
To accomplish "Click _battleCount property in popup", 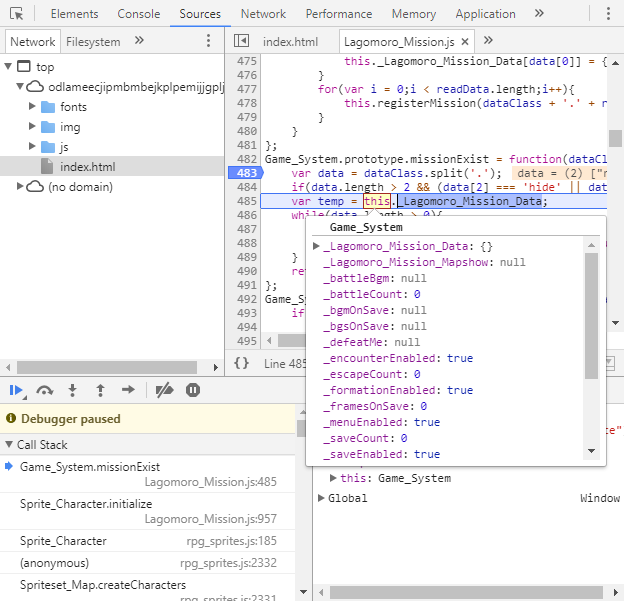I will click(x=372, y=294).
